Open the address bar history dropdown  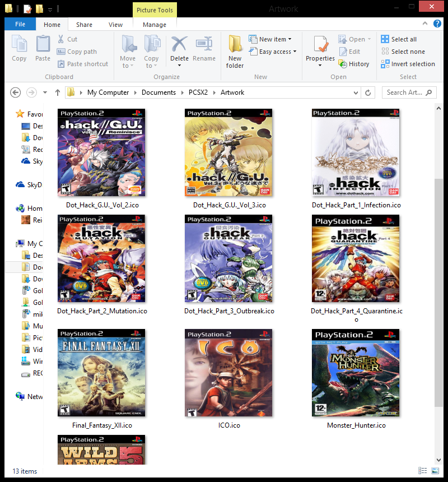coord(356,92)
